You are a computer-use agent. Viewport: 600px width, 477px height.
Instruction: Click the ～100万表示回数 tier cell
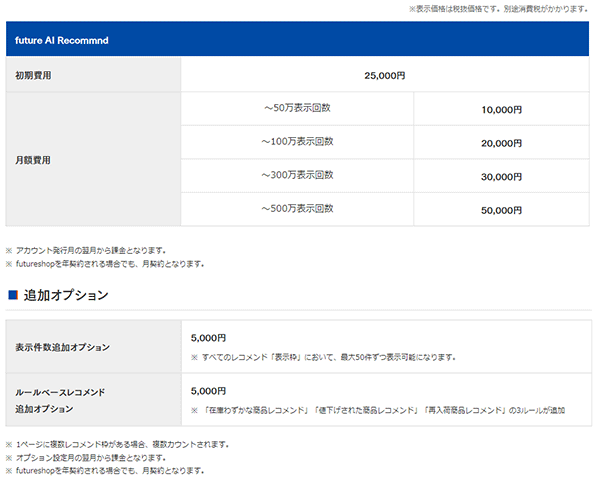coord(297,142)
